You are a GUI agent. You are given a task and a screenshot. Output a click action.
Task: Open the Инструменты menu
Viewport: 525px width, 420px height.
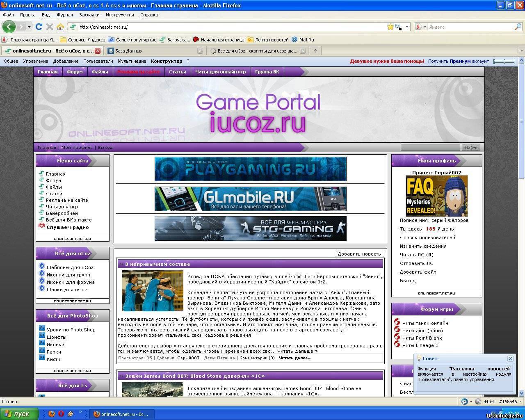[120, 15]
